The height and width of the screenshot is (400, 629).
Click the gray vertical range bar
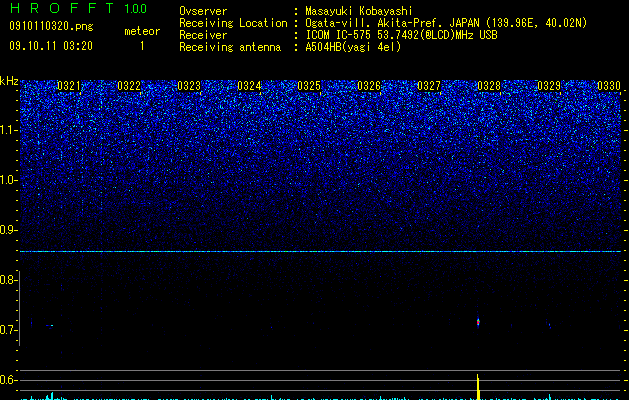click(19, 308)
